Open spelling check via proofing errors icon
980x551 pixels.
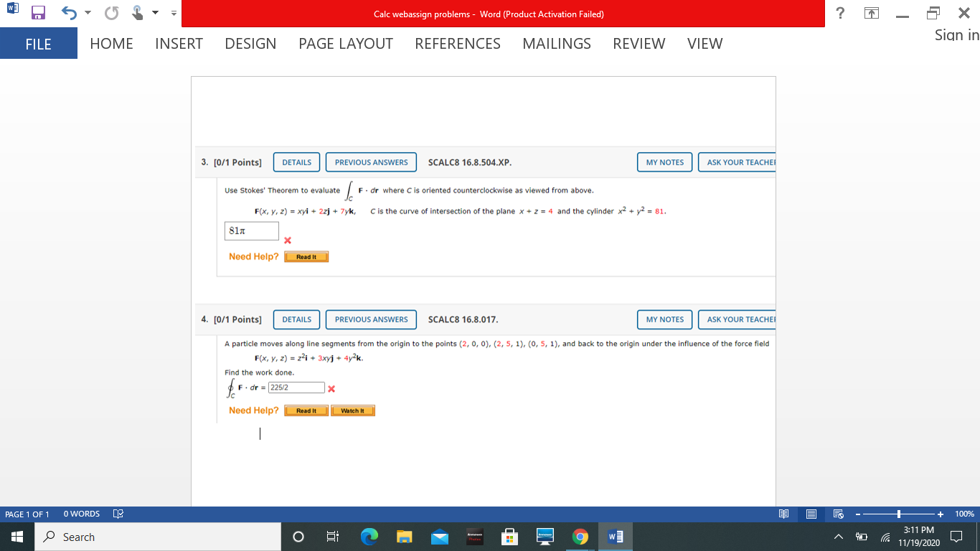click(x=118, y=514)
